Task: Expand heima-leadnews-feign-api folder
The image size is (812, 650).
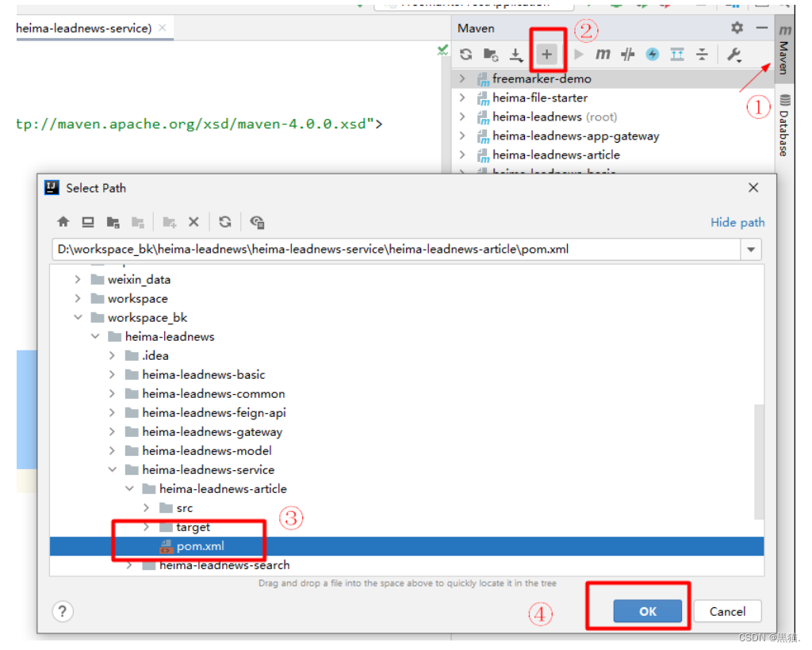Action: pyautogui.click(x=113, y=412)
